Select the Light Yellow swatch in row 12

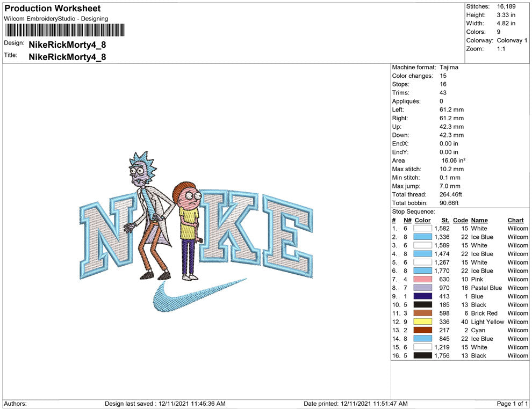(x=422, y=322)
